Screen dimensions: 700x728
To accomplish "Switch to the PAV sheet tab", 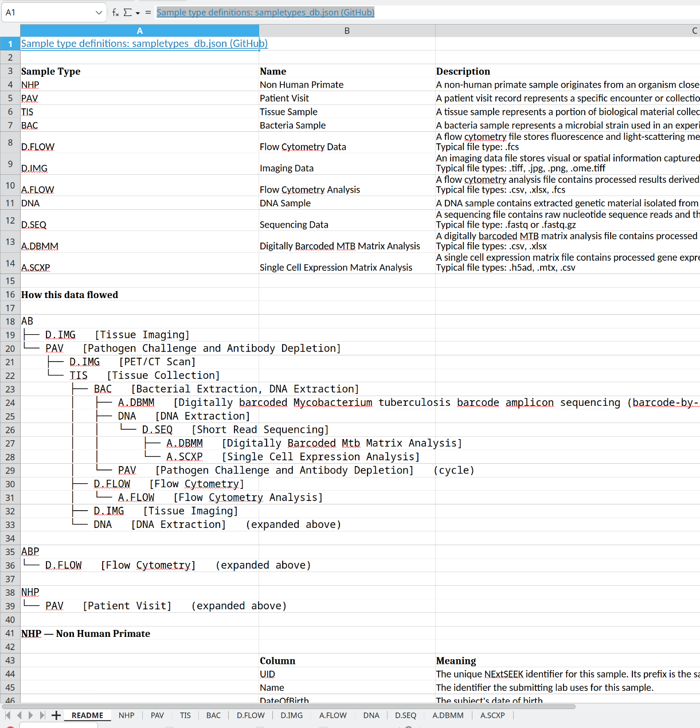I will [157, 715].
